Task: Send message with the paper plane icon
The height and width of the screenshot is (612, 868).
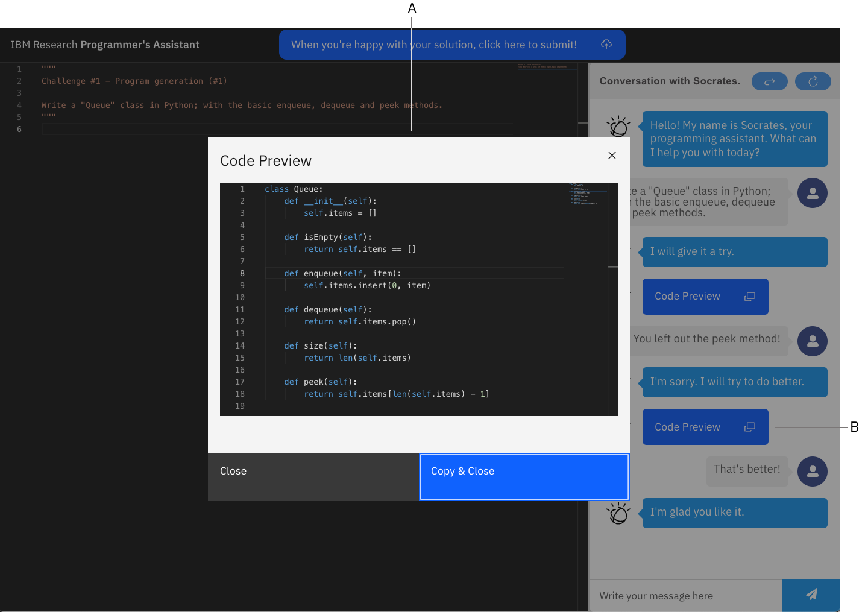Action: (x=811, y=595)
